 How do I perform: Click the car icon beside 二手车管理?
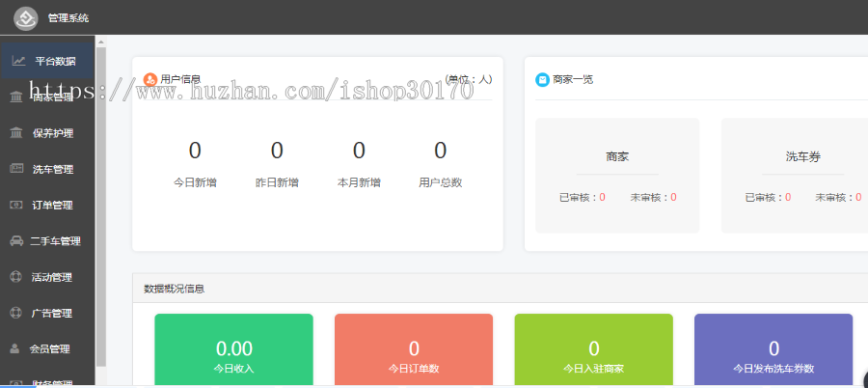coord(16,241)
